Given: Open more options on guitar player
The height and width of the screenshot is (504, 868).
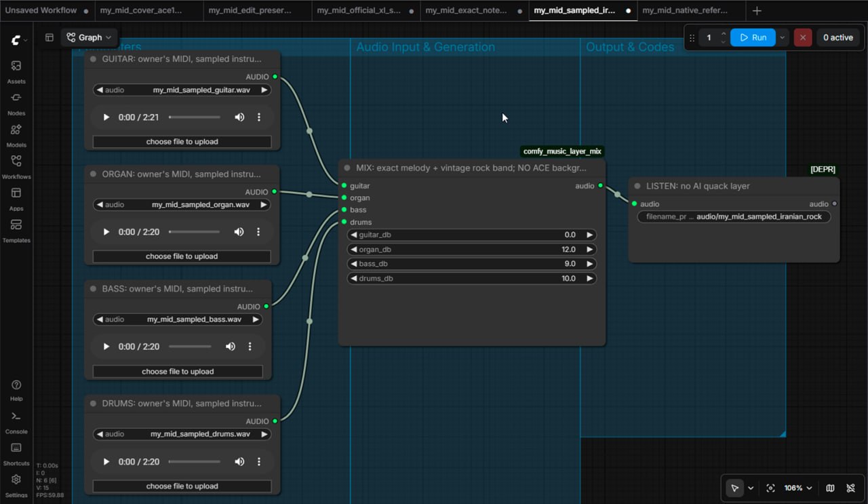Looking at the screenshot, I should pos(259,117).
